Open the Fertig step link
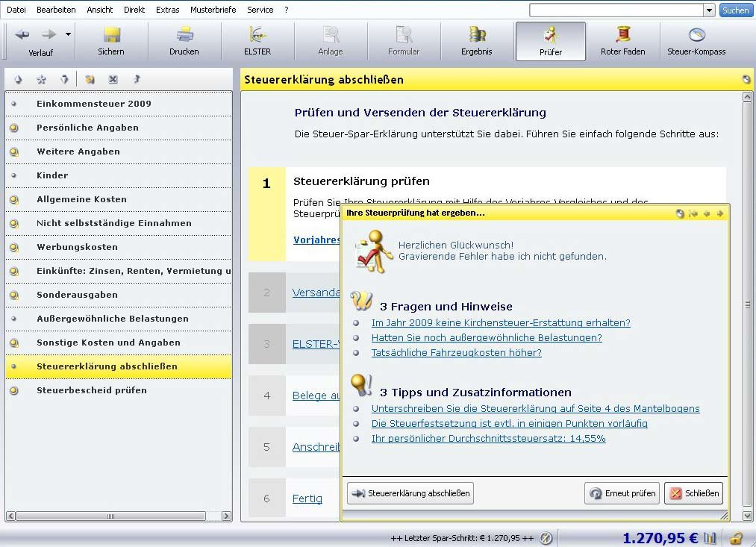 click(x=307, y=498)
